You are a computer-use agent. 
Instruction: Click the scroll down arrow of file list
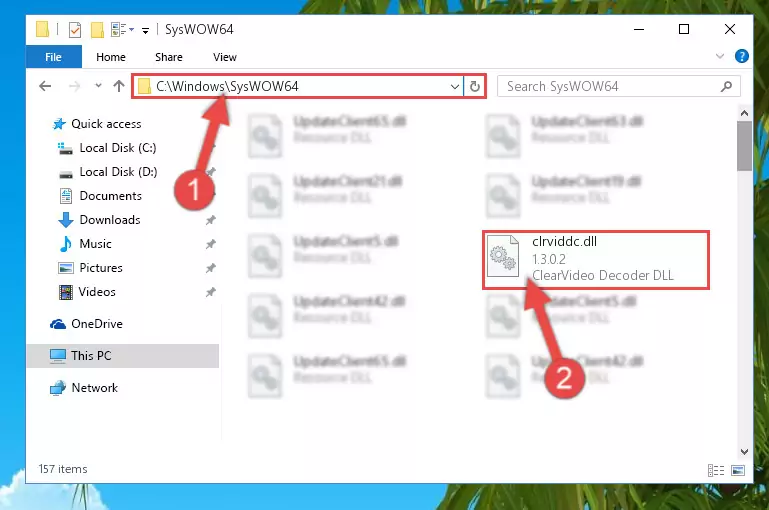coord(744,452)
